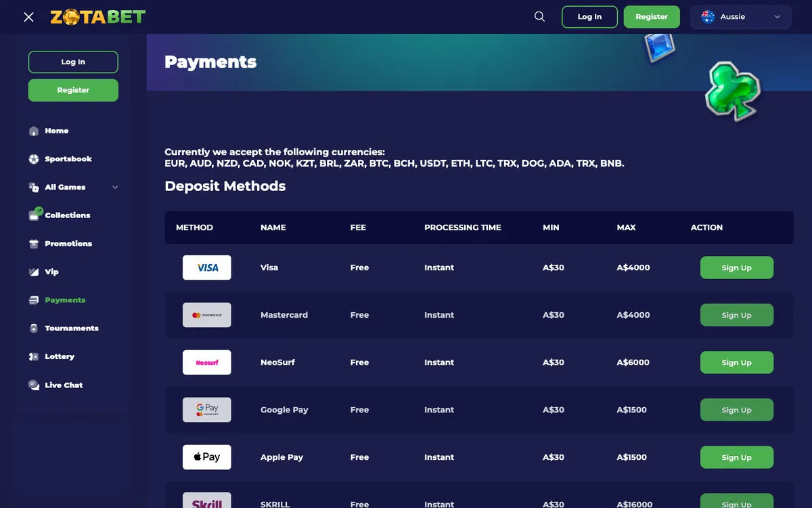Click the Live Chat bubble icon

click(x=34, y=385)
